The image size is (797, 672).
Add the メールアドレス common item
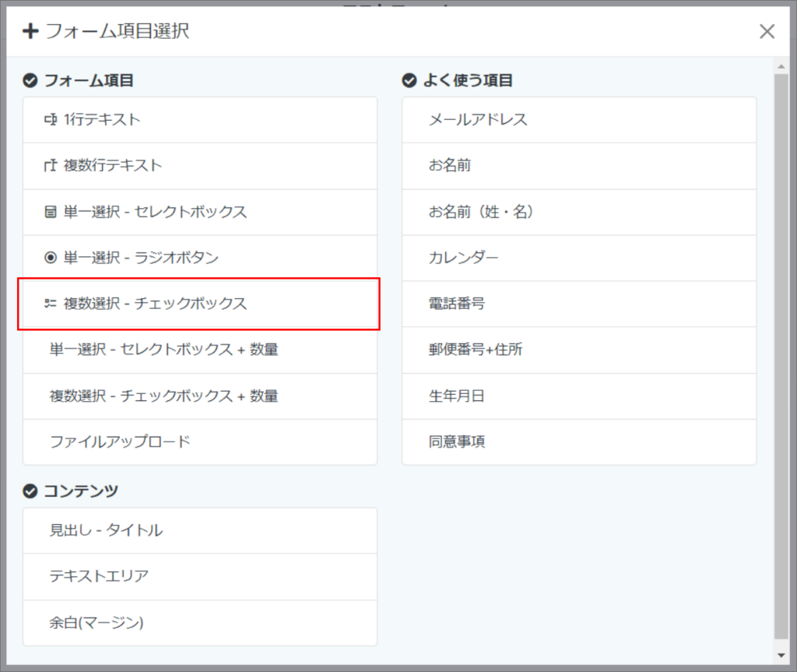click(579, 120)
